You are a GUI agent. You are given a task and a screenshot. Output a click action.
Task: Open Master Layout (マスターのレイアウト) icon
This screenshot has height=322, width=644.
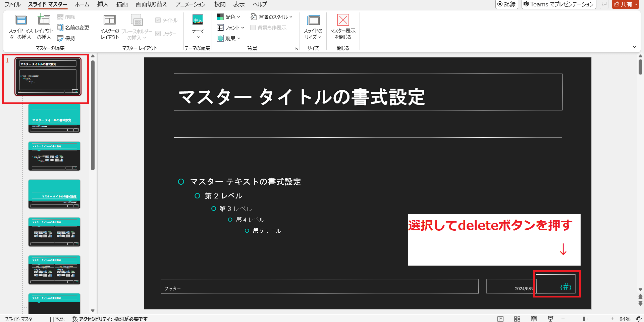point(110,20)
